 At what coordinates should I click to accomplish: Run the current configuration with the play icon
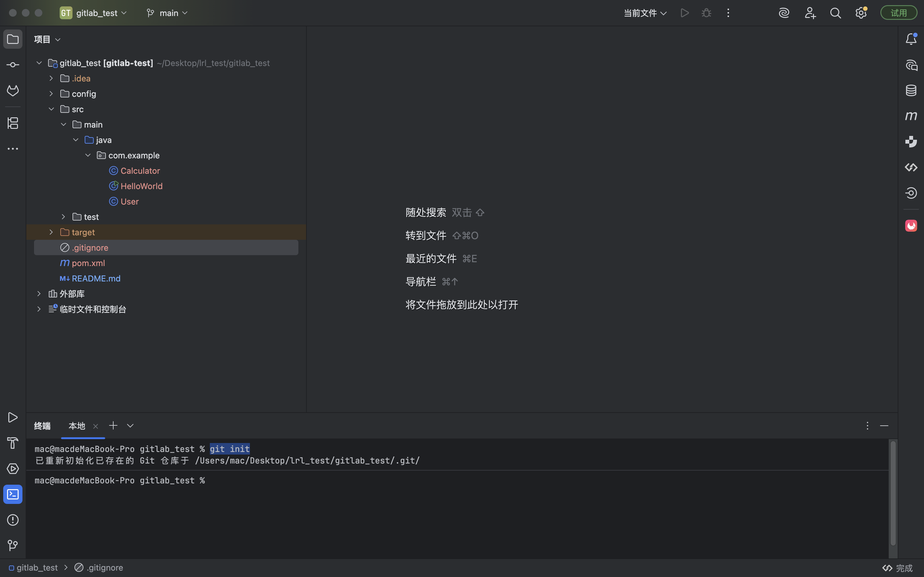(x=684, y=13)
